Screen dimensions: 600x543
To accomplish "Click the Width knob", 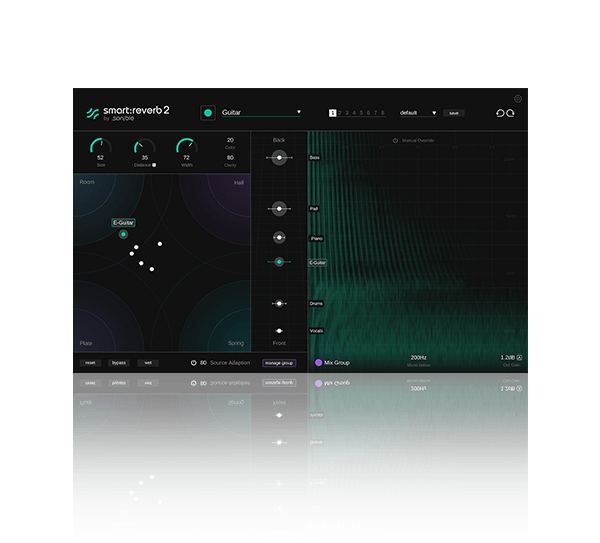I will (x=186, y=147).
